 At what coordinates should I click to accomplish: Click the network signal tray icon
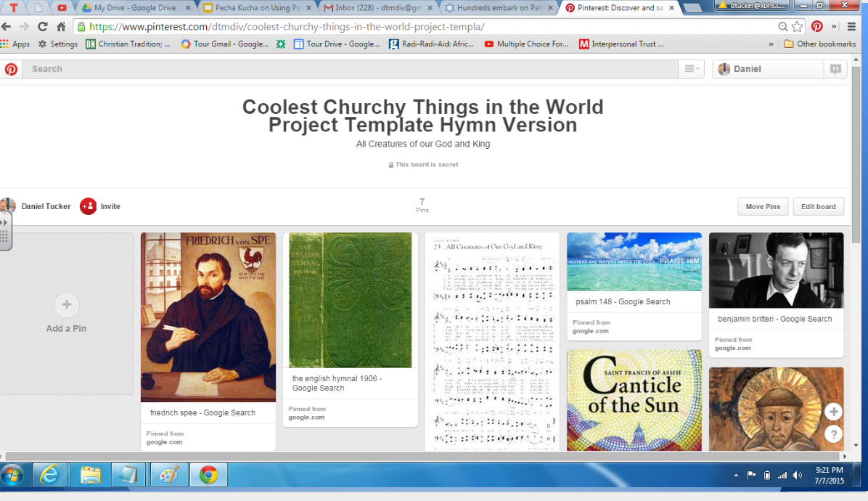coord(782,475)
